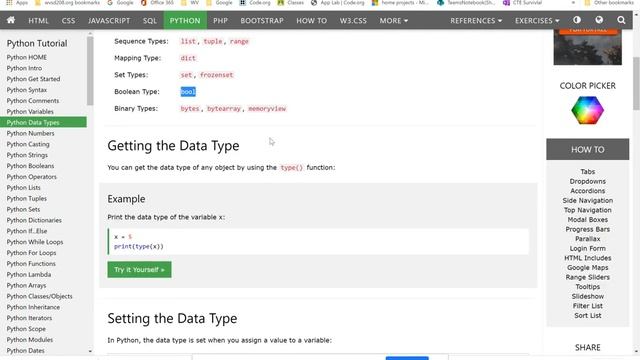Open Sort List how-to link
640x360 pixels.
click(587, 316)
